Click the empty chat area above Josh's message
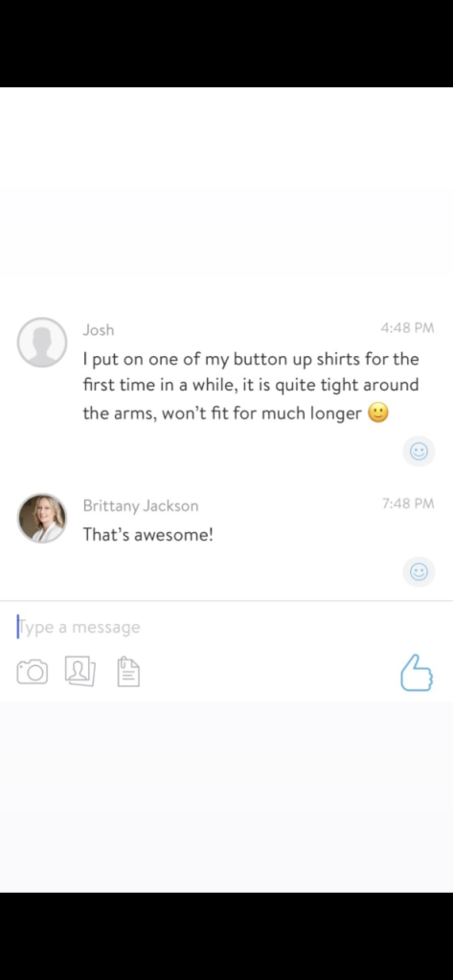The height and width of the screenshot is (980, 453). (x=226, y=200)
